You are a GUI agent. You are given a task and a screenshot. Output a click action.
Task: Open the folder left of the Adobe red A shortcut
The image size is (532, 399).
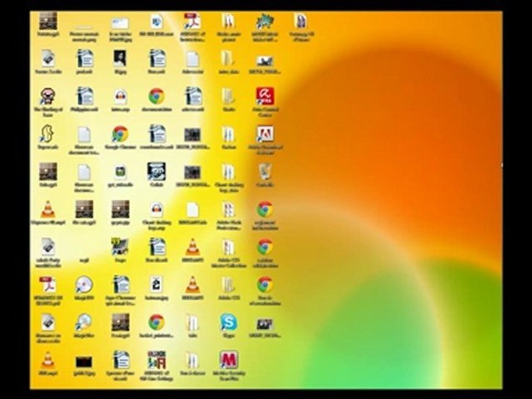coord(229,135)
